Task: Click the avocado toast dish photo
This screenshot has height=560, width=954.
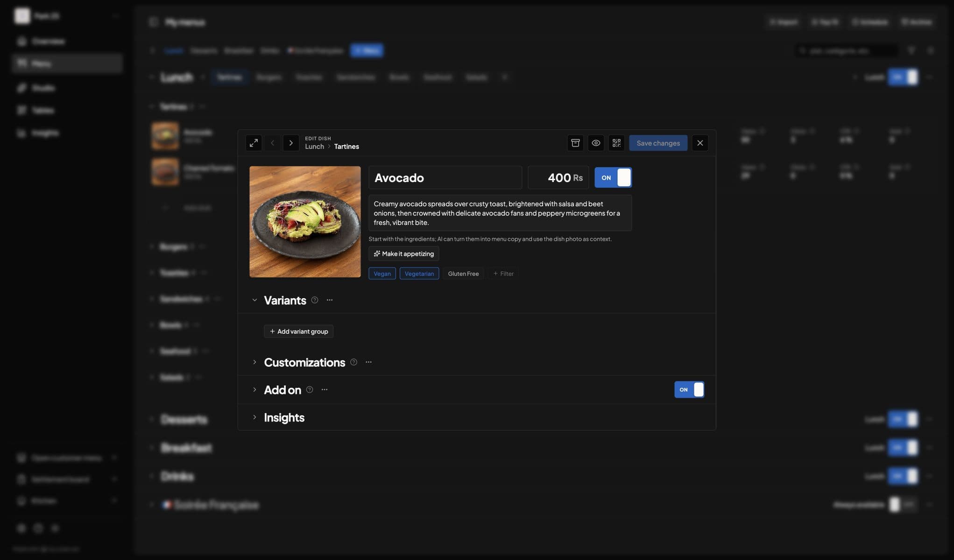Action: [x=305, y=222]
